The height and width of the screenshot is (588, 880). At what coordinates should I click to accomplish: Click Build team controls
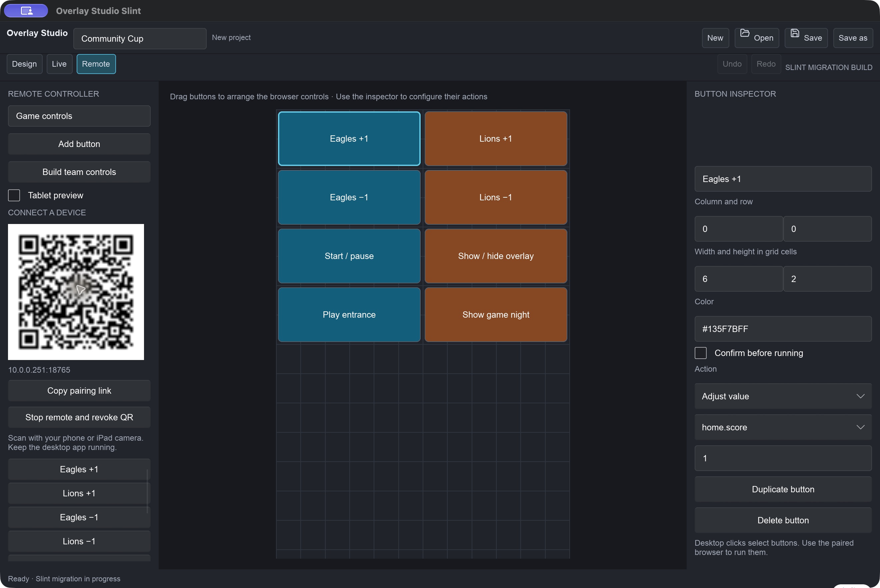click(79, 172)
